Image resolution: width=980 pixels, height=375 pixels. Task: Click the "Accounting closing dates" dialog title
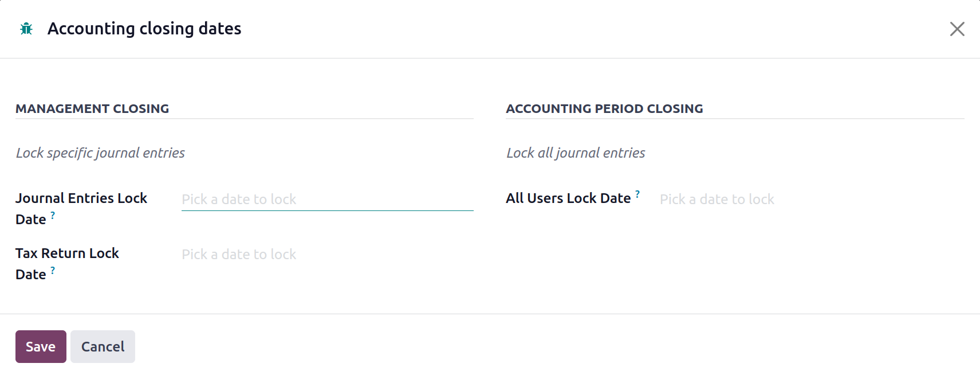click(x=144, y=29)
